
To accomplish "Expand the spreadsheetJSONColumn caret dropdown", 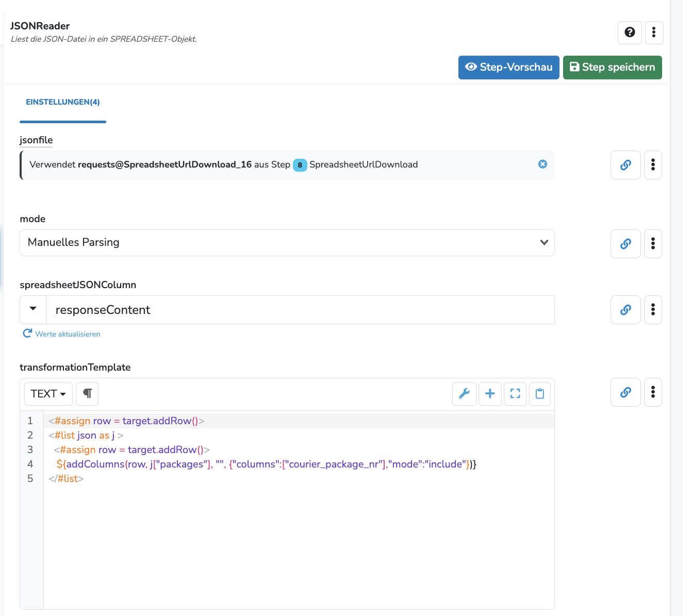I will point(33,309).
